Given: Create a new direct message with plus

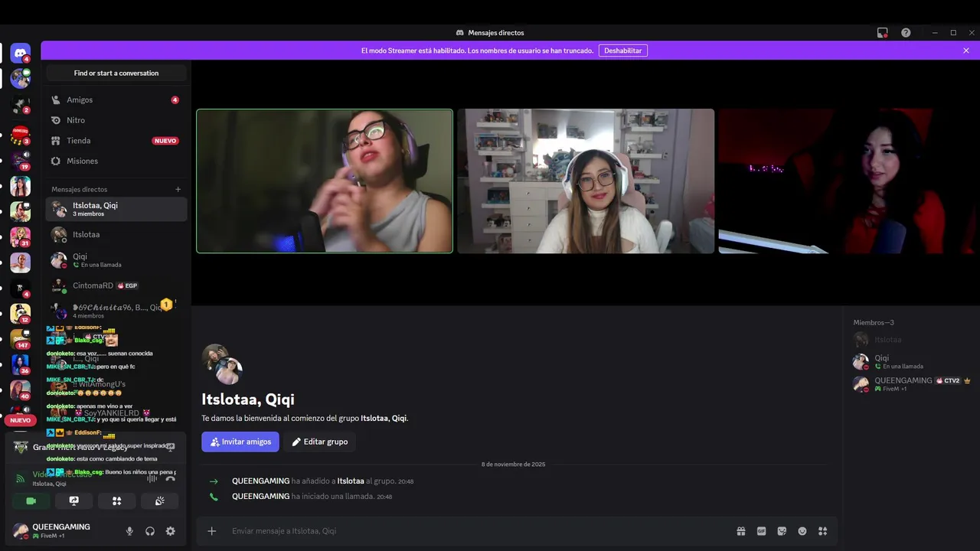Looking at the screenshot, I should 178,189.
